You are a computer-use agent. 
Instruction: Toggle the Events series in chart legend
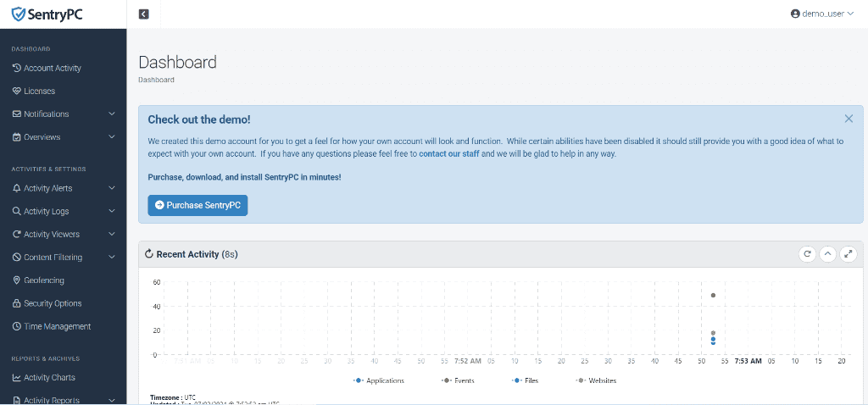pos(458,380)
